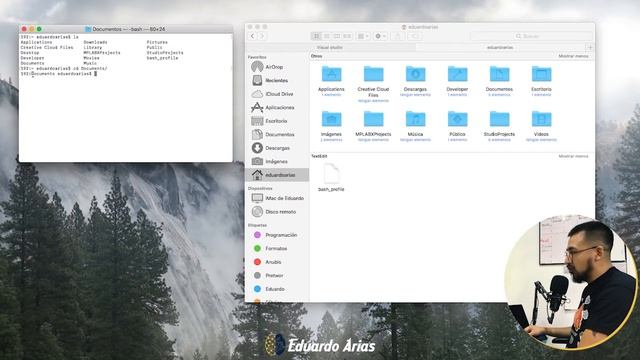
Task: Click Mostrar menos for Otros section
Action: 573,56
